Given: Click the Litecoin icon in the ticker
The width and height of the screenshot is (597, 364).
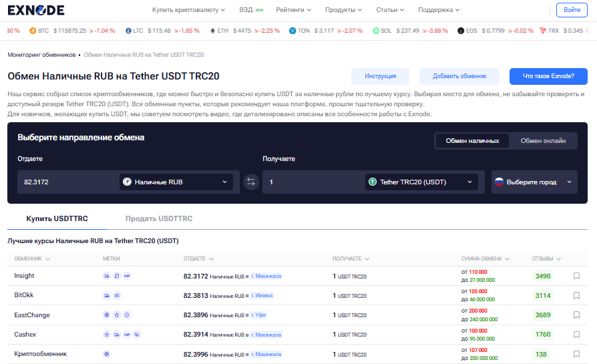Looking at the screenshot, I should click(128, 31).
